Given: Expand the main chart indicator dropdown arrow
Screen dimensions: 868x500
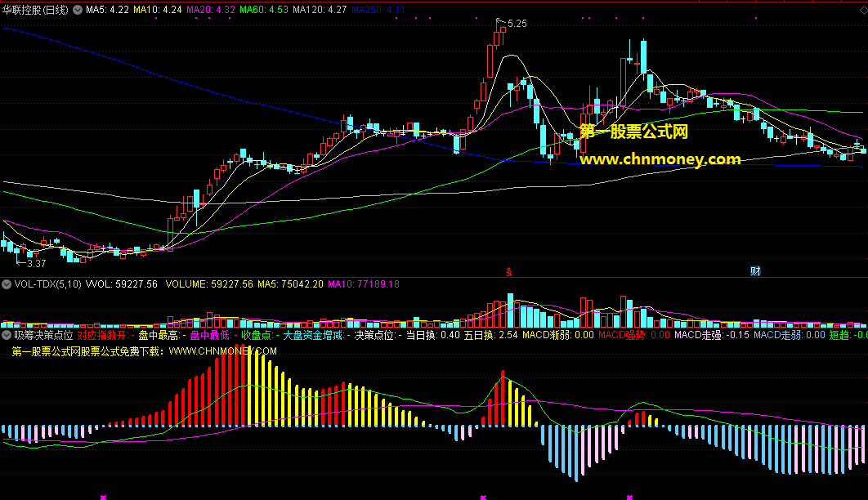Looking at the screenshot, I should 78,10.
